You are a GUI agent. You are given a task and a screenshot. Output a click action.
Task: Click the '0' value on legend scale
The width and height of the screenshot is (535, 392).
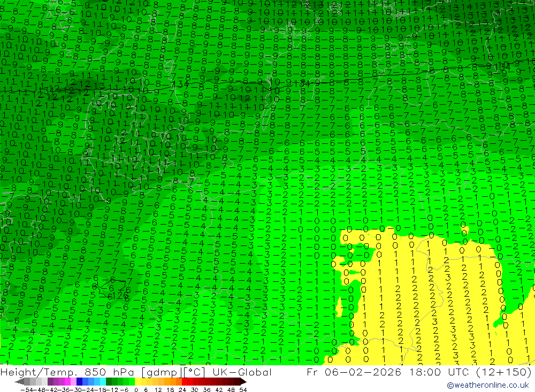136,390
